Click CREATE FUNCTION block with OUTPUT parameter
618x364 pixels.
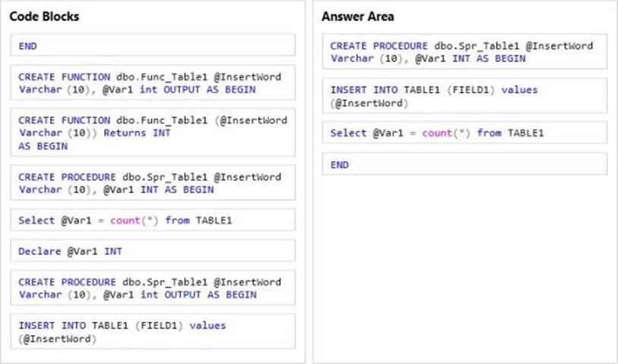(x=152, y=83)
